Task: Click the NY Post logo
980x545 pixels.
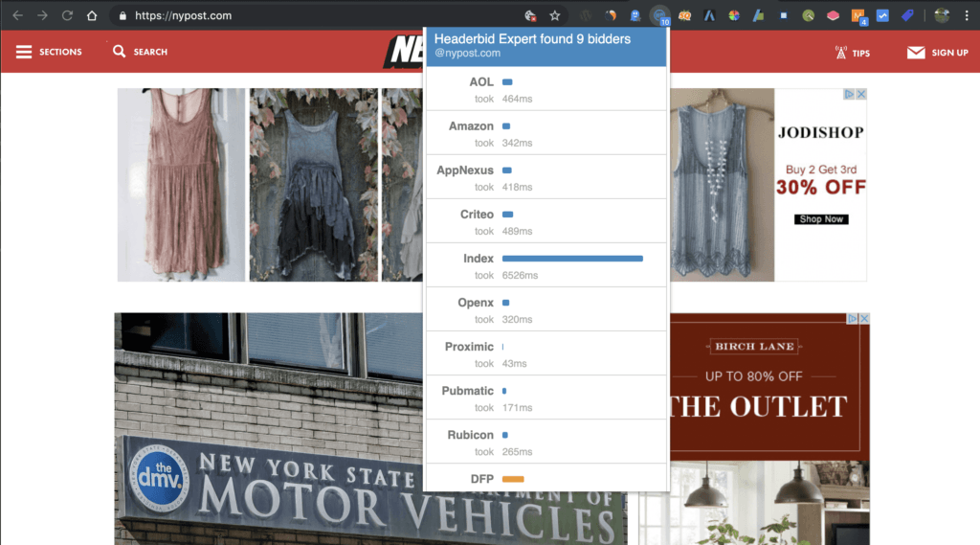Action: point(403,52)
